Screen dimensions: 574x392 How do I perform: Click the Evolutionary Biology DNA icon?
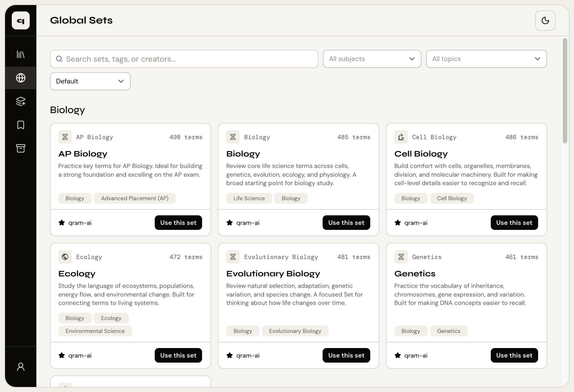pos(233,257)
